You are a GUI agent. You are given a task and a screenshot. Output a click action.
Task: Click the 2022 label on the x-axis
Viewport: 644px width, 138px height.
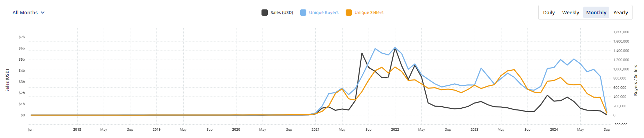click(395, 130)
